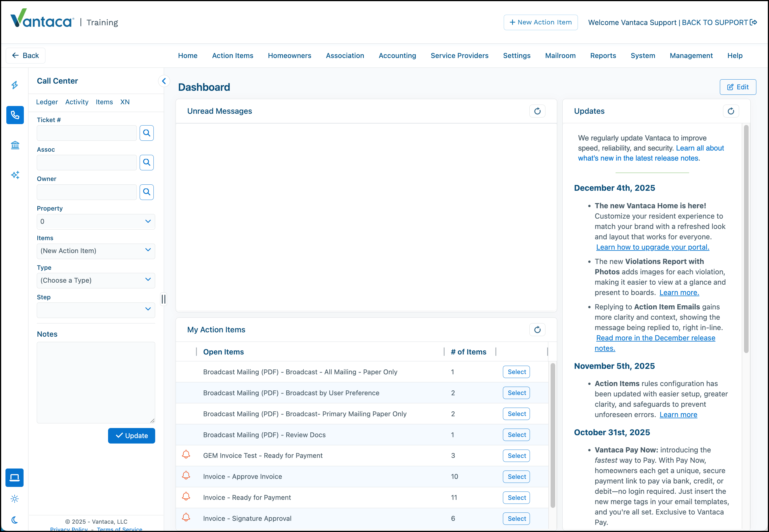Click the Edit dashboard button
Screen dimensions: 769x532
738,87
